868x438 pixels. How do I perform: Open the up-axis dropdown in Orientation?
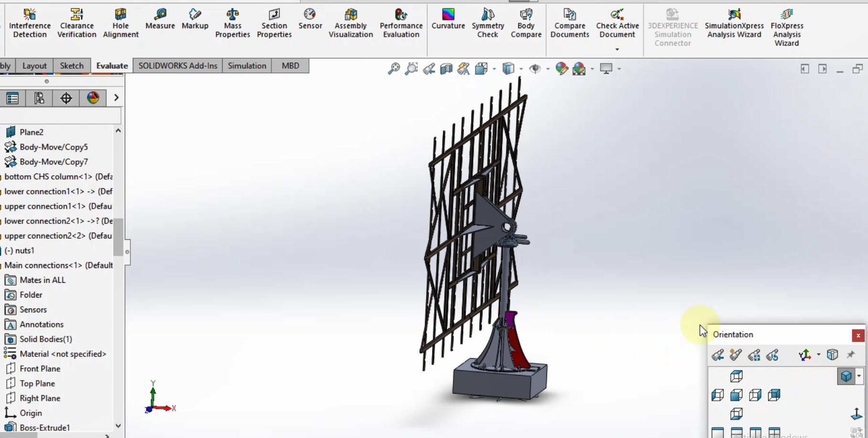[x=818, y=355]
